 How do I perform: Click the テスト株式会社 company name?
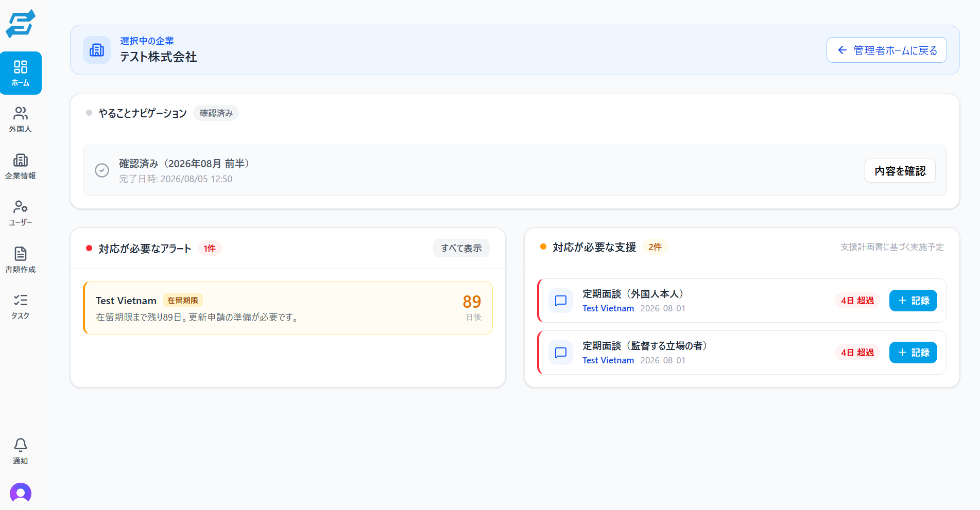[159, 57]
